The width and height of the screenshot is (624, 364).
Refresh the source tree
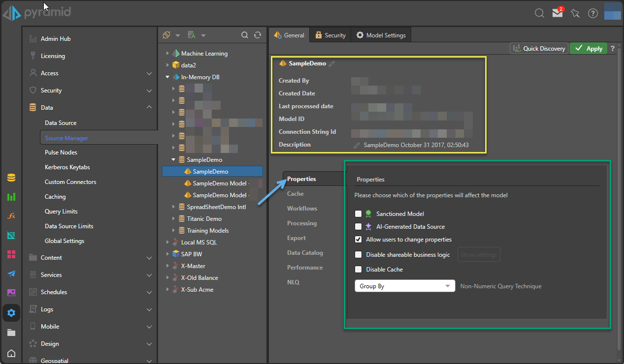257,35
